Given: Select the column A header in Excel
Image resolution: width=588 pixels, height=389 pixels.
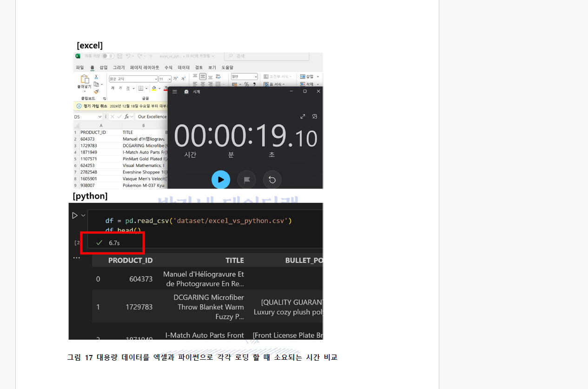Looking at the screenshot, I should (x=101, y=126).
